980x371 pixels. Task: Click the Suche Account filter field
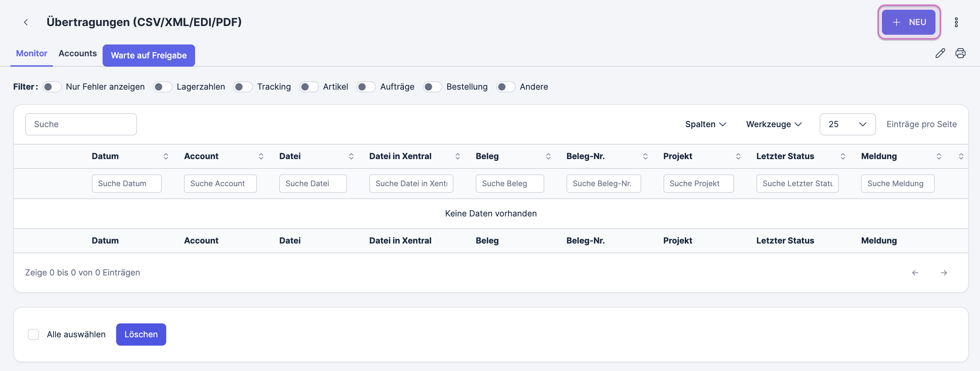pos(220,184)
